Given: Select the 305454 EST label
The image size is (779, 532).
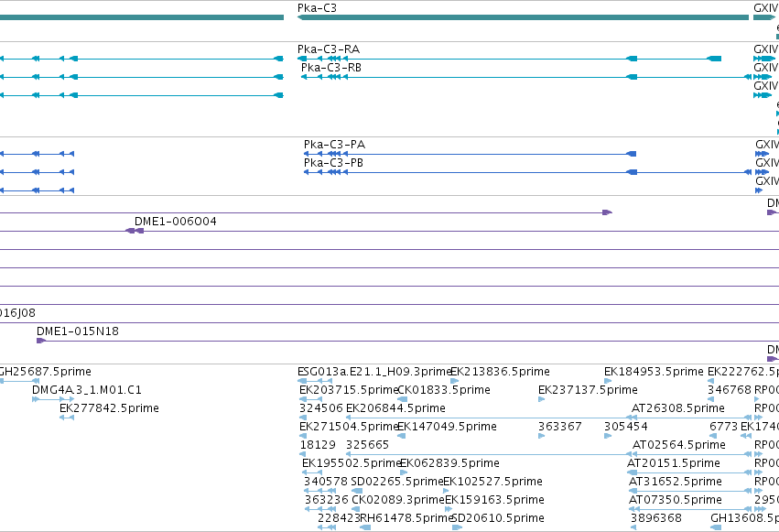Looking at the screenshot, I should click(626, 427).
